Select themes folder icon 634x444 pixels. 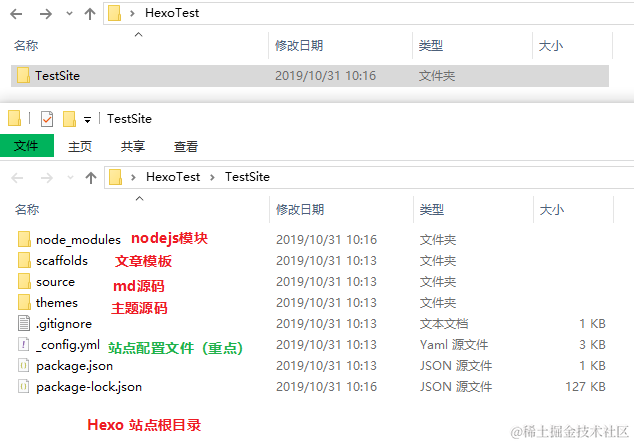(24, 302)
